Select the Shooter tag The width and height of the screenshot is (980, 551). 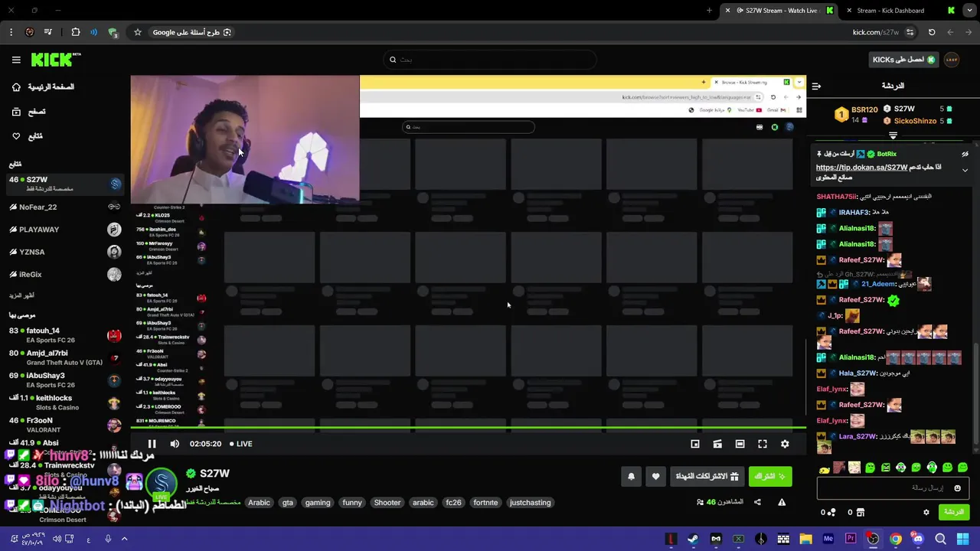click(x=387, y=503)
